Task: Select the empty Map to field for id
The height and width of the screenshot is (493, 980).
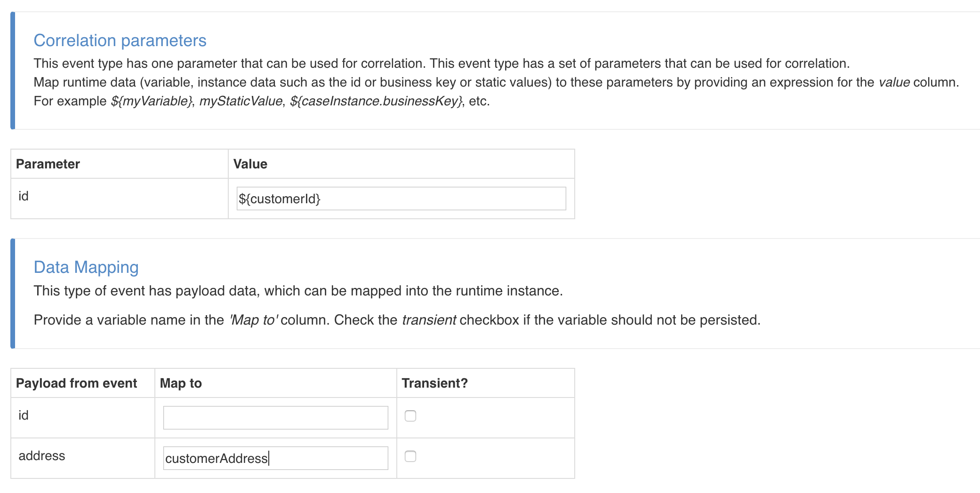Action: click(x=275, y=417)
